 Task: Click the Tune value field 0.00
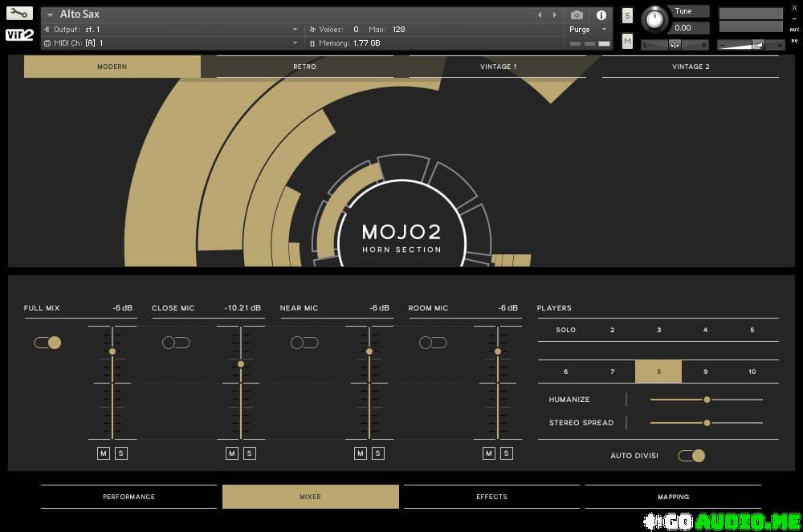(x=688, y=28)
